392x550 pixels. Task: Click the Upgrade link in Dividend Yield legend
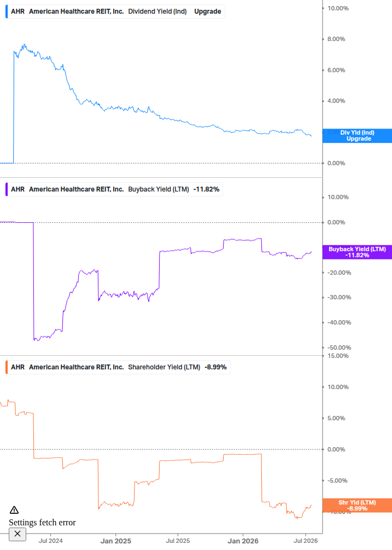tap(208, 11)
